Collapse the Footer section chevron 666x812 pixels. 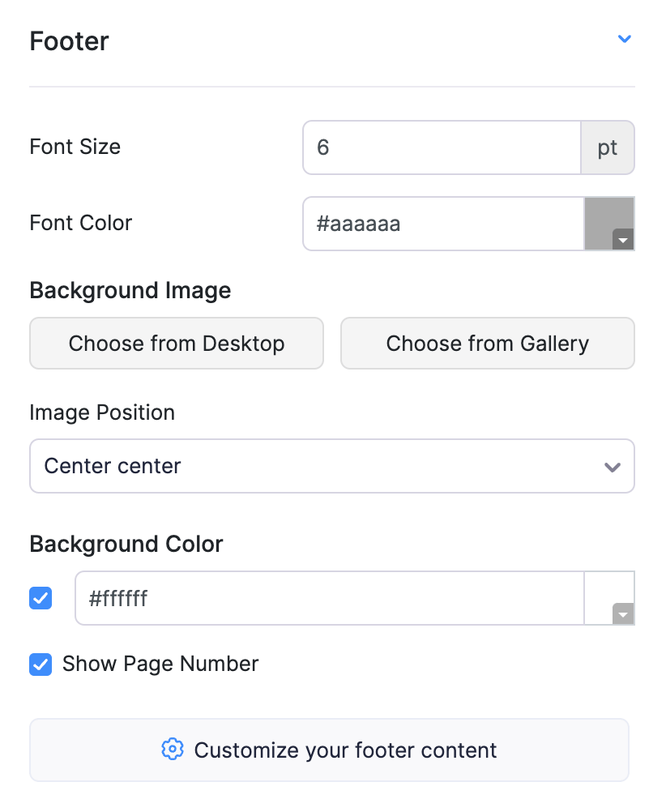(624, 39)
